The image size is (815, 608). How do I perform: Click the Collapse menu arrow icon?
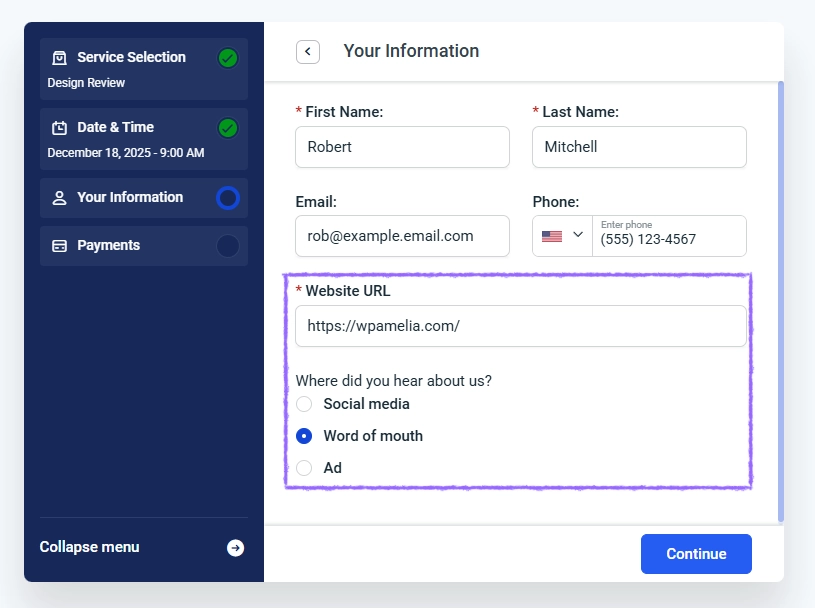pos(235,548)
